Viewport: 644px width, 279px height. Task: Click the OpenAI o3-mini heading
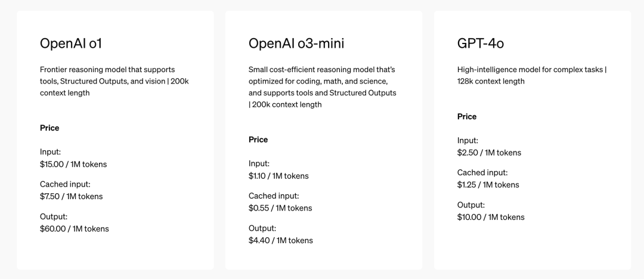(296, 43)
